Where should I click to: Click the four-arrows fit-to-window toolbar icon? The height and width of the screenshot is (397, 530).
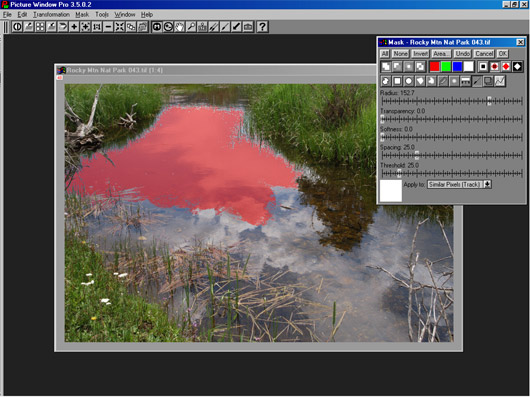[x=119, y=27]
